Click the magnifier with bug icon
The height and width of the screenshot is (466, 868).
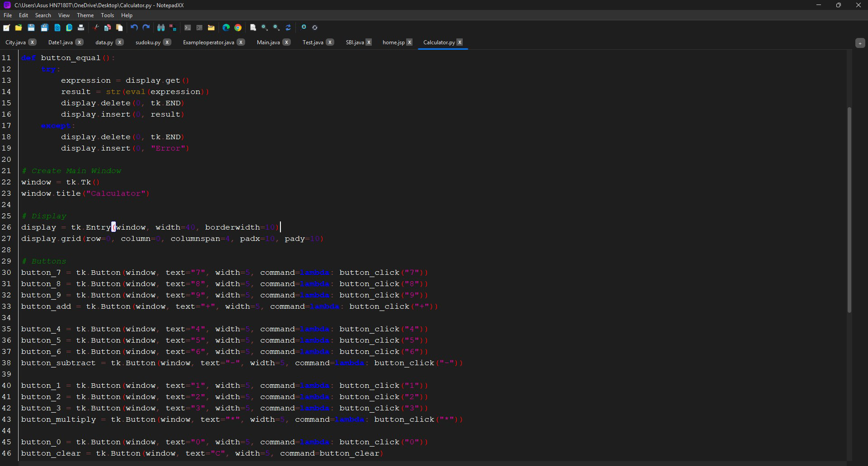(x=304, y=27)
